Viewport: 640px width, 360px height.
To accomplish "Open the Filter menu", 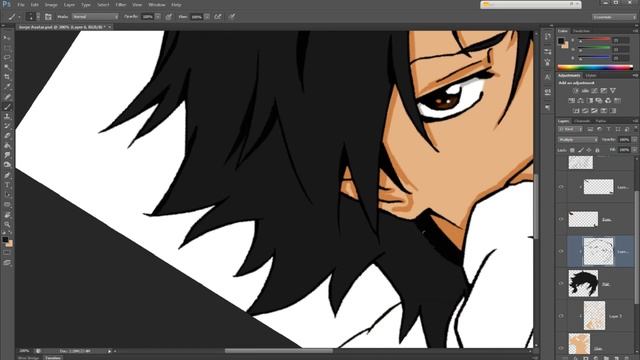I will click(x=121, y=5).
